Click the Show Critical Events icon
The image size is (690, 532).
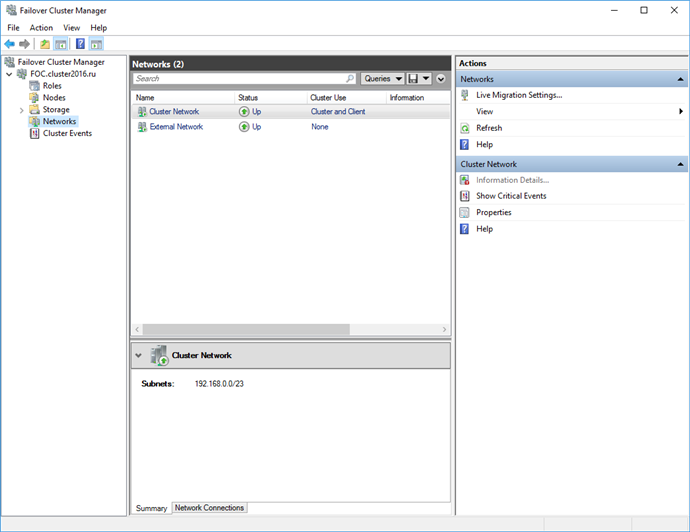tap(465, 196)
